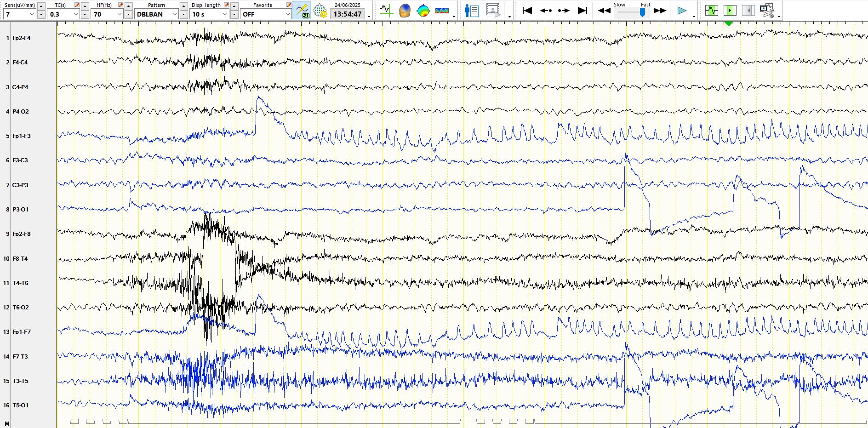868x428 pixels.
Task: Edit the Disp. length setting with its pencil icon
Action: tap(227, 5)
